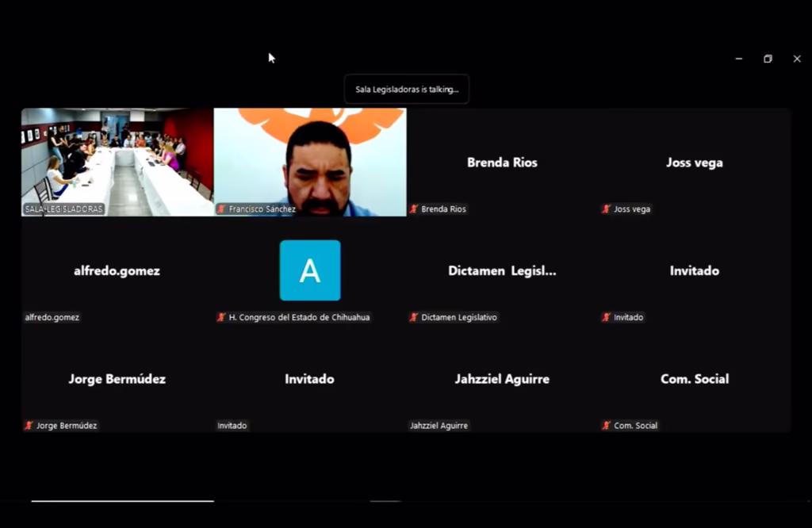This screenshot has height=528, width=812.
Task: Click the Jahzziel Aguirre tile name
Action: coord(502,379)
